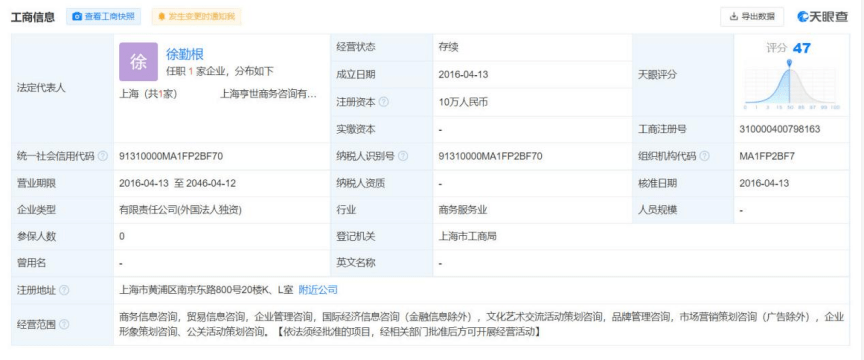Click the 查看工商快照 button
Viewport: 864px width, 360px height.
[104, 17]
